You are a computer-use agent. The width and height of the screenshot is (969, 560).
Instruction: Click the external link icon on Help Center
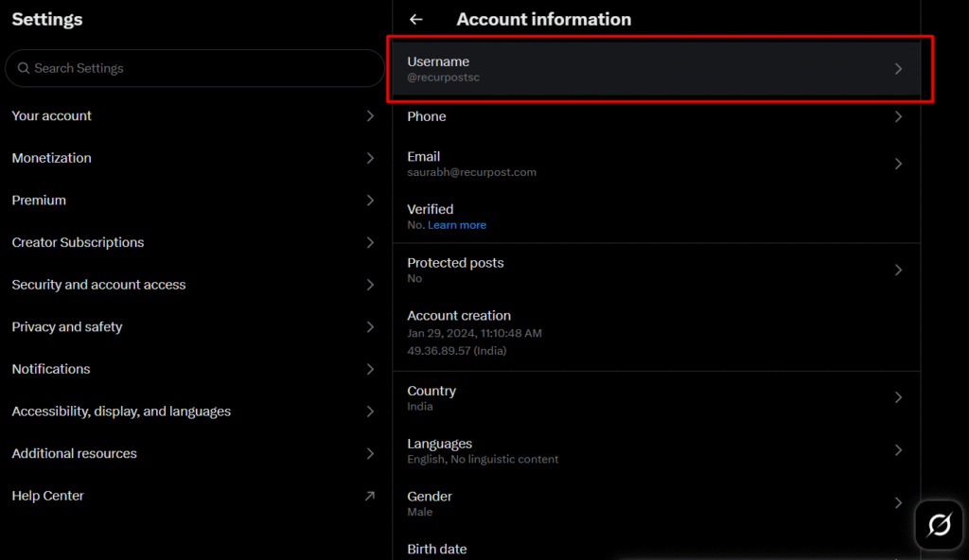[370, 495]
